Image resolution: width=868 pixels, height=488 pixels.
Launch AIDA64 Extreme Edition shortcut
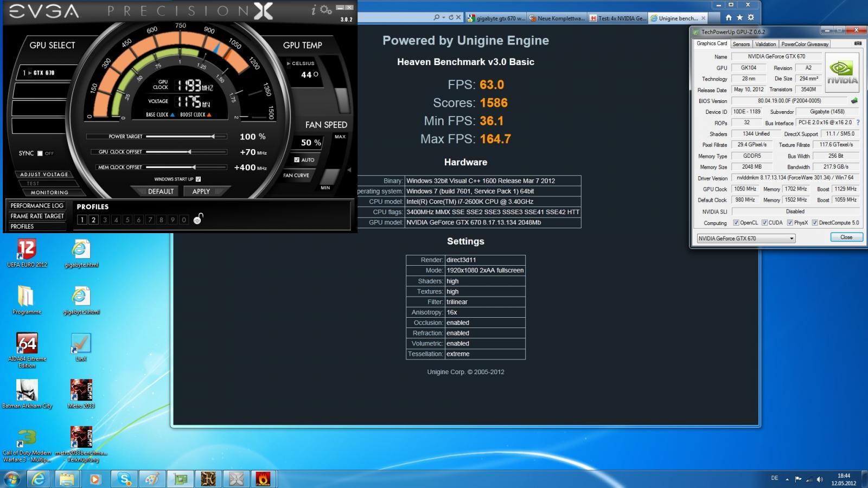27,350
